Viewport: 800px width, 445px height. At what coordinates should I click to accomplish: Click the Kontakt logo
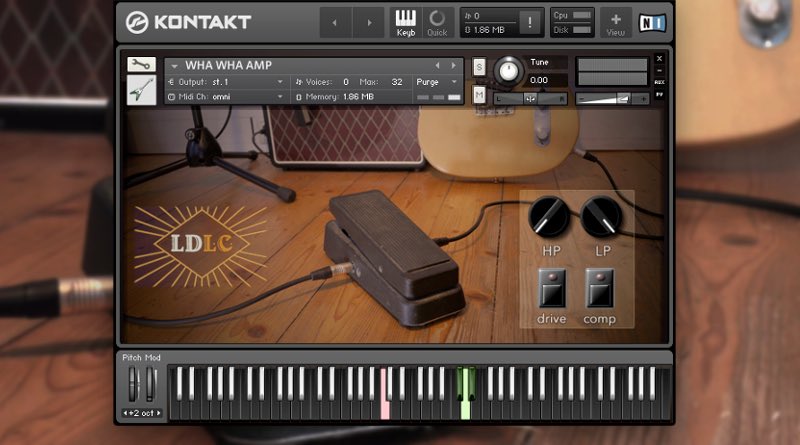point(188,22)
